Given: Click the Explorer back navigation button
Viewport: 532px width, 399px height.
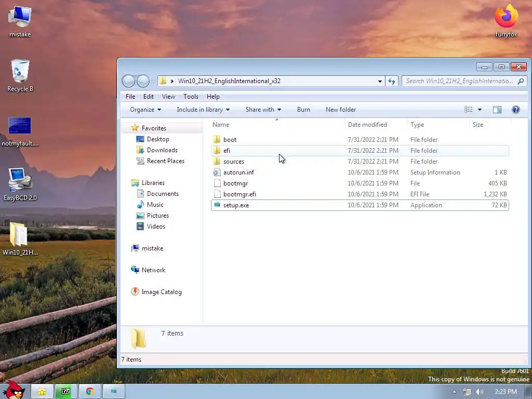Looking at the screenshot, I should pos(128,81).
